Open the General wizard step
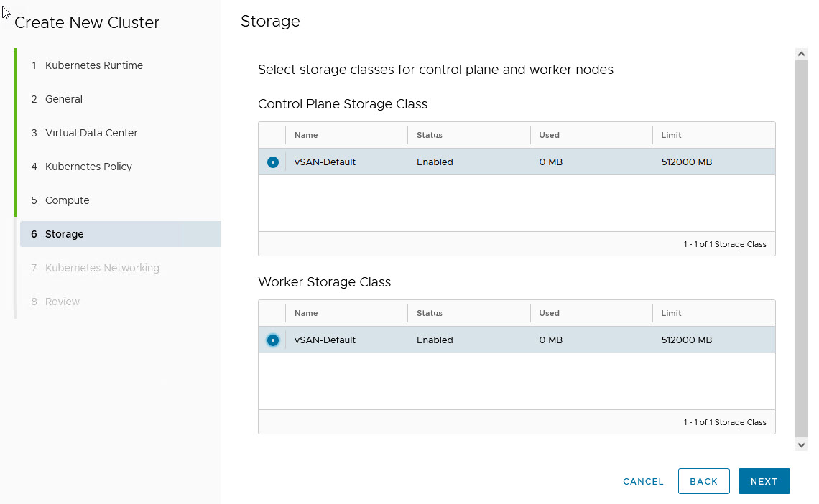The height and width of the screenshot is (504, 819). 64,99
